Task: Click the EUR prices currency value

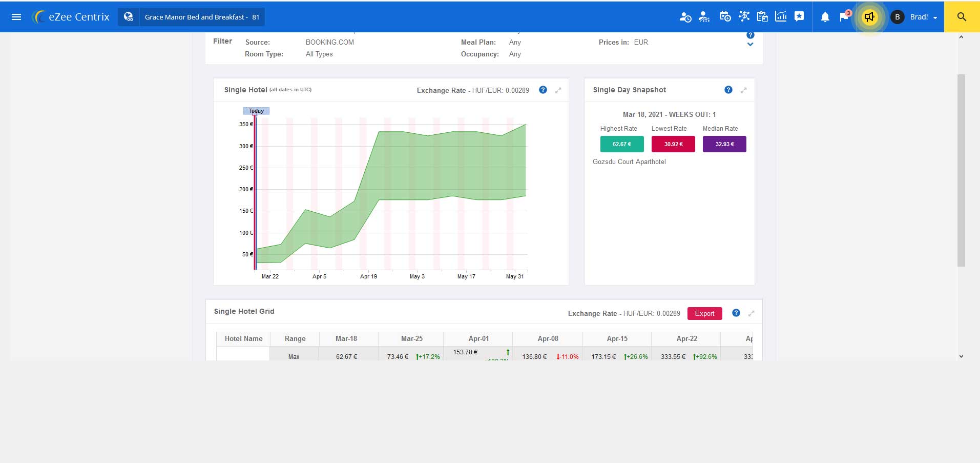Action: pyautogui.click(x=641, y=42)
